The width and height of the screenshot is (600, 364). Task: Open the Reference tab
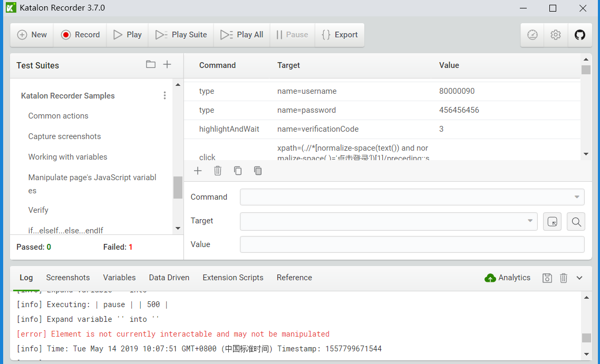coord(294,278)
